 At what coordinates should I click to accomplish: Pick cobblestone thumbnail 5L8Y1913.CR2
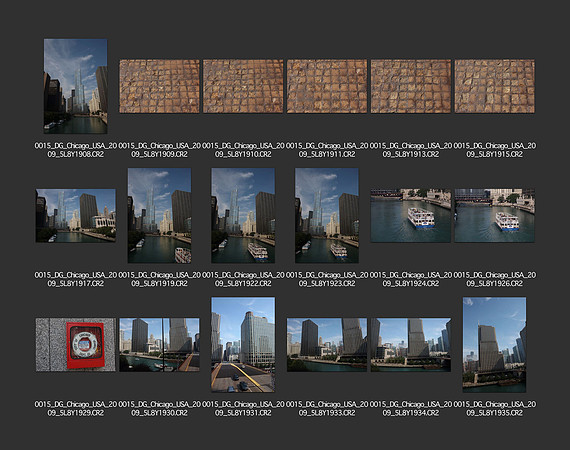411,87
